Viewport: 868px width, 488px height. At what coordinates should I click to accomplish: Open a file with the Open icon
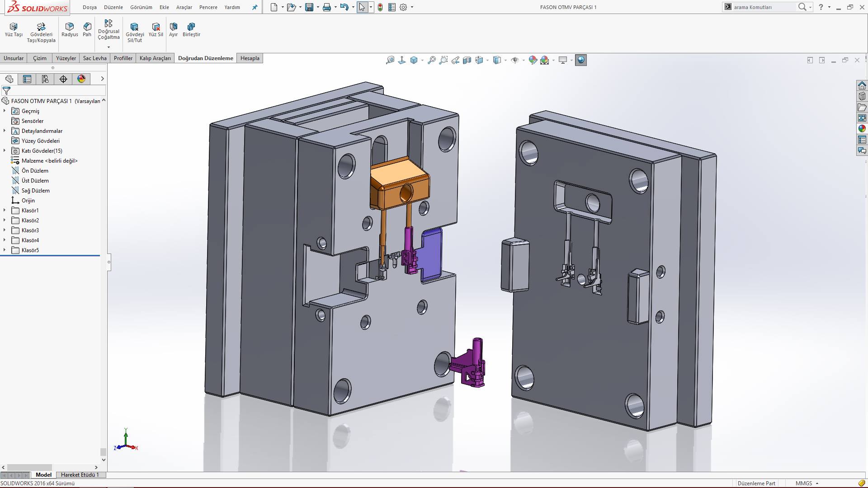292,7
